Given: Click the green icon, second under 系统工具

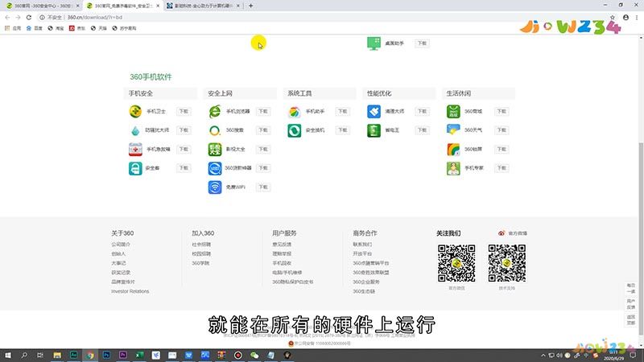Looking at the screenshot, I should coord(294,130).
